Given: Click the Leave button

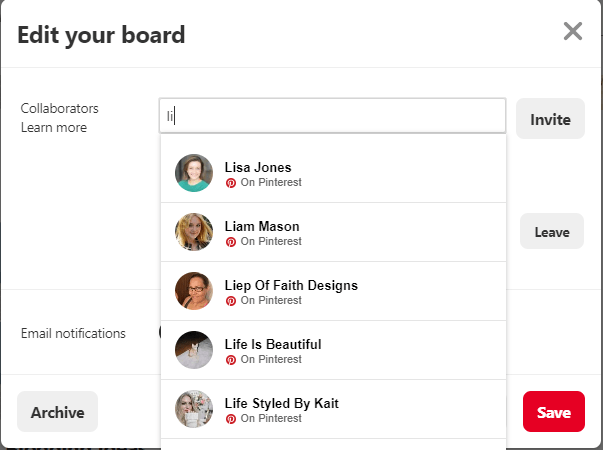Looking at the screenshot, I should [551, 232].
